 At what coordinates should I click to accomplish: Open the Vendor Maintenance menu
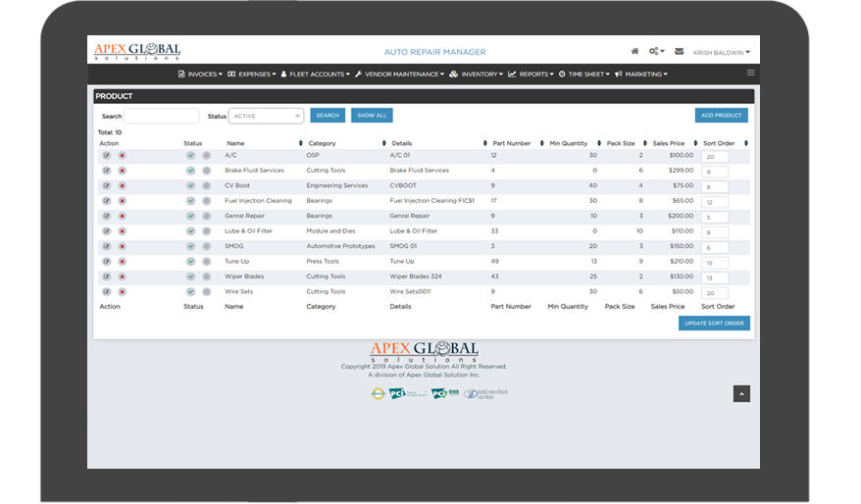pos(399,74)
